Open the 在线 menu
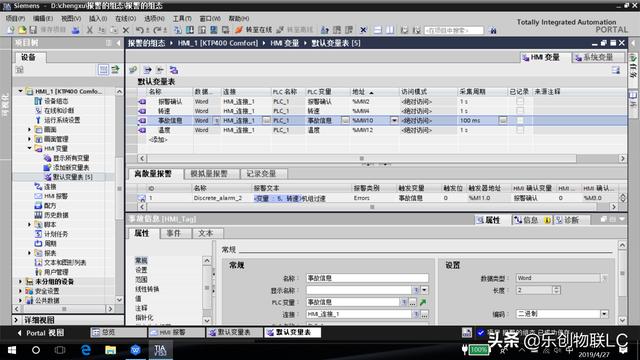This screenshot has width=640, height=360. coord(125,18)
